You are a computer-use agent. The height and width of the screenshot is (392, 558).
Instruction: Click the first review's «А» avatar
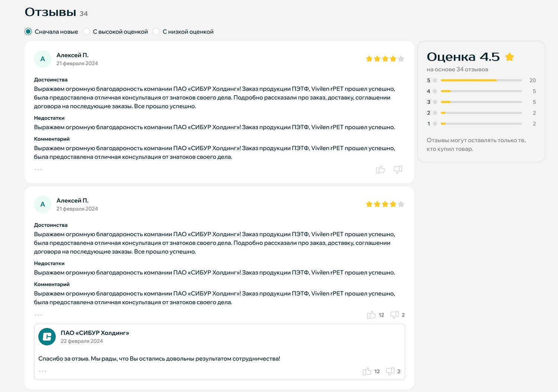click(x=43, y=59)
